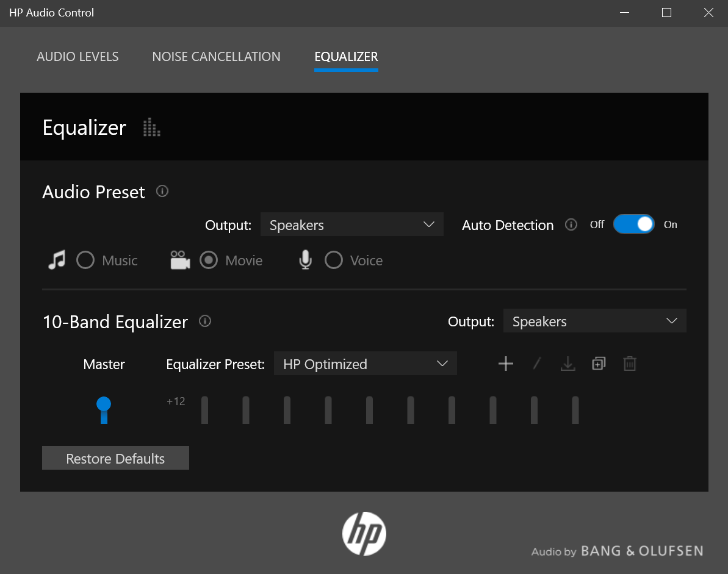Click the duplicate preset icon
The image size is (728, 574).
tap(599, 364)
